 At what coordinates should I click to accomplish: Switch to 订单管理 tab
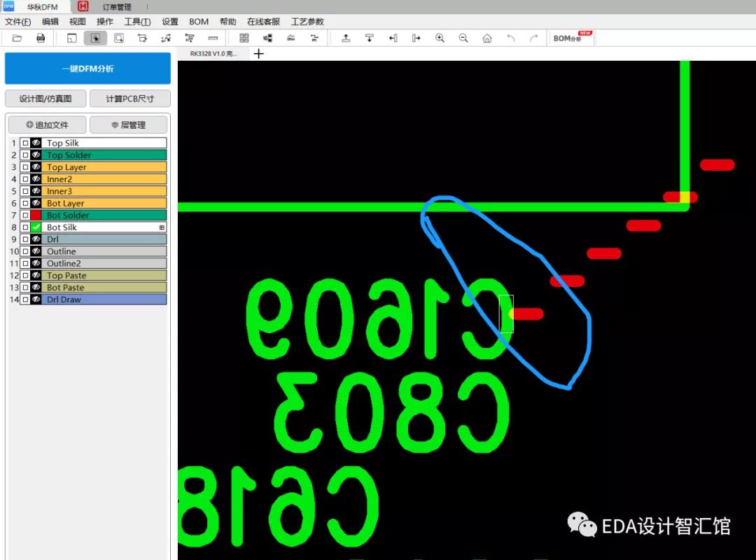117,7
